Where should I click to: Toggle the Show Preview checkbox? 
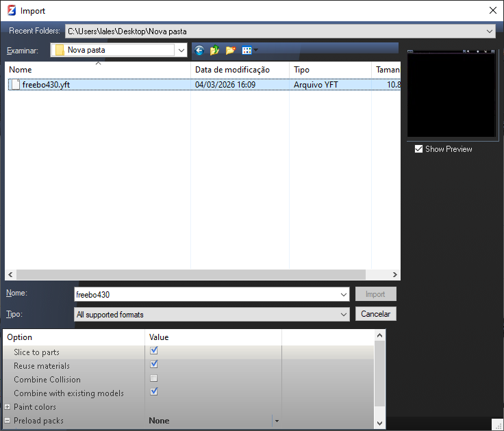click(x=418, y=149)
